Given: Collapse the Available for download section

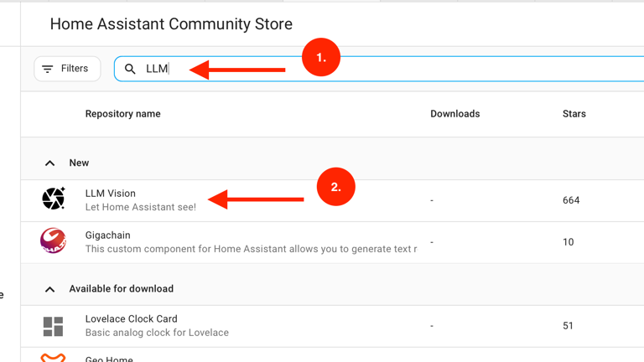Looking at the screenshot, I should 49,289.
